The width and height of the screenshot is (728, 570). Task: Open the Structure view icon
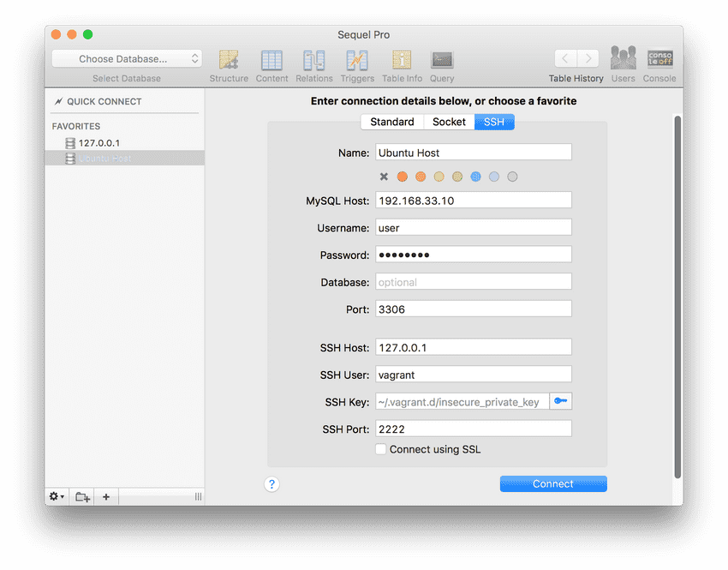click(229, 60)
